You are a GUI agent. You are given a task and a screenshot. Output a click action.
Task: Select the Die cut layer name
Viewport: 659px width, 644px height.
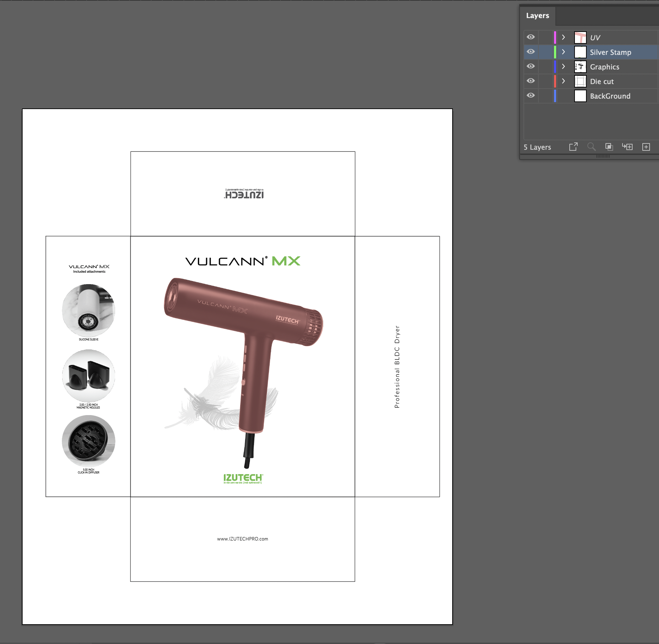click(x=602, y=81)
